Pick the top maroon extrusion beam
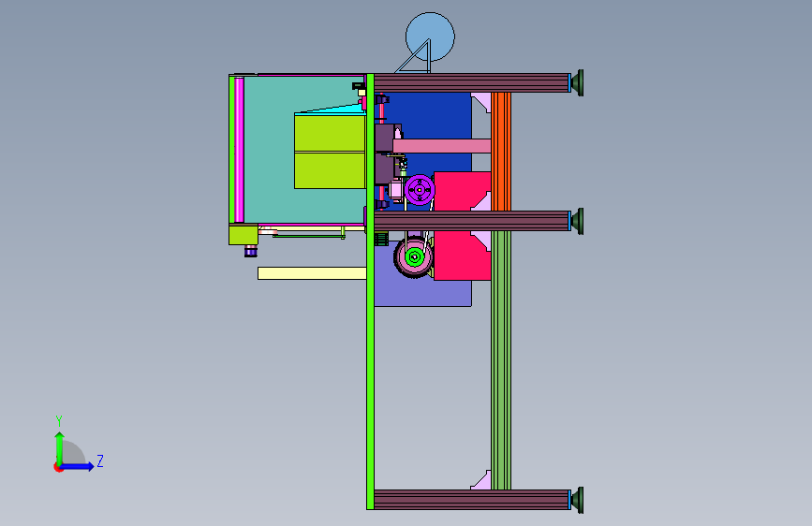812x526 pixels. 471,83
